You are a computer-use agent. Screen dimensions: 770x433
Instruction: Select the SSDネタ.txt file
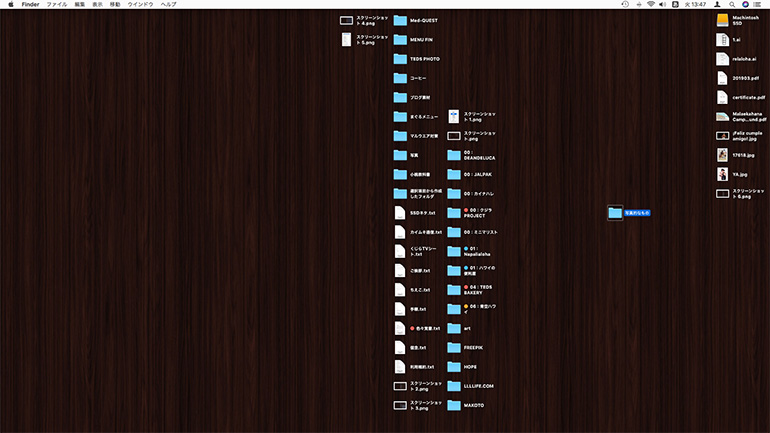[400, 213]
